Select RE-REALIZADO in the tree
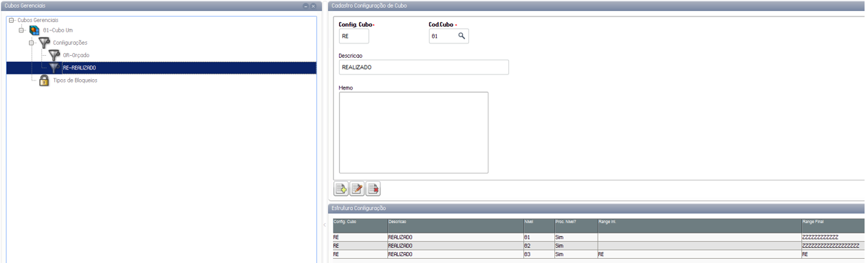This screenshot has height=263, width=868. pyautogui.click(x=79, y=67)
